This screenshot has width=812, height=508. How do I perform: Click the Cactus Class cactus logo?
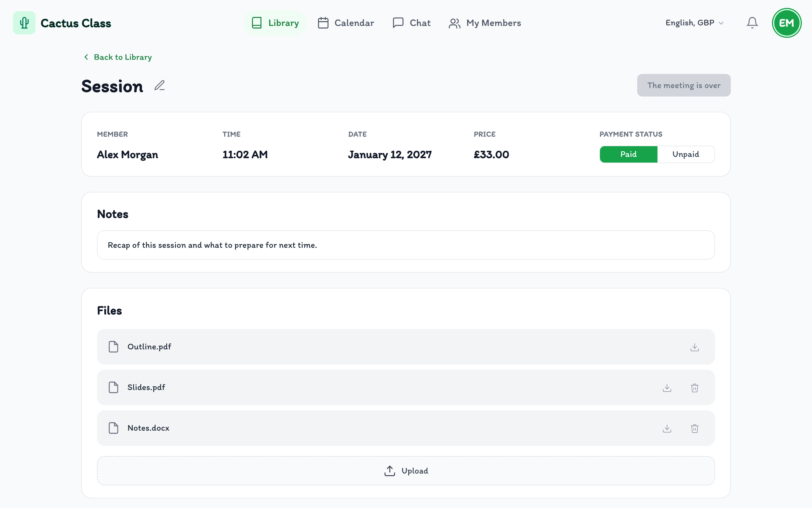point(24,23)
